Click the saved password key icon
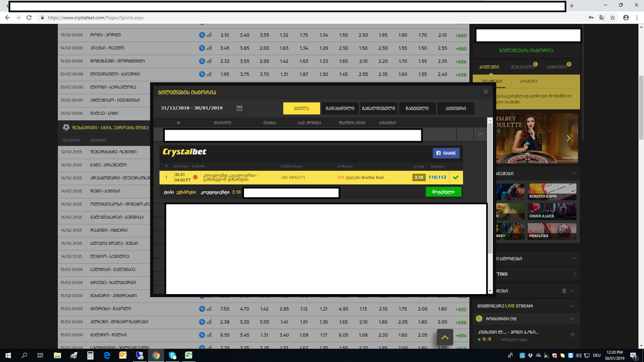The height and width of the screenshot is (362, 644). (x=591, y=18)
